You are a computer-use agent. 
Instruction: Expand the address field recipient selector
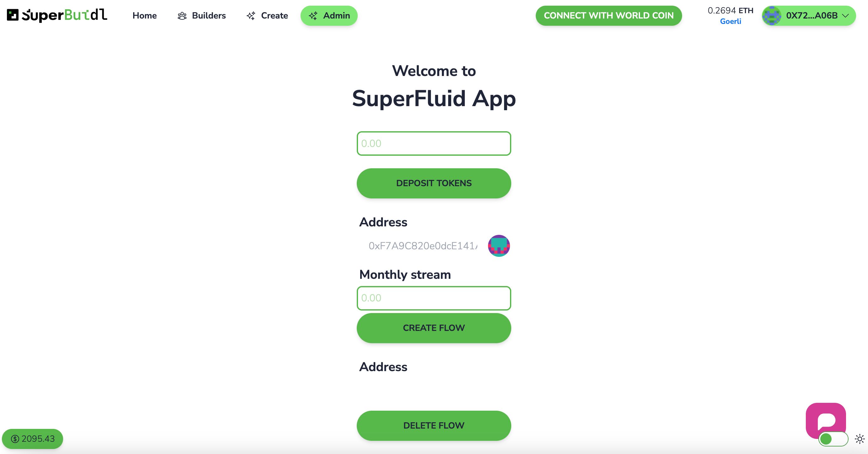(x=499, y=245)
